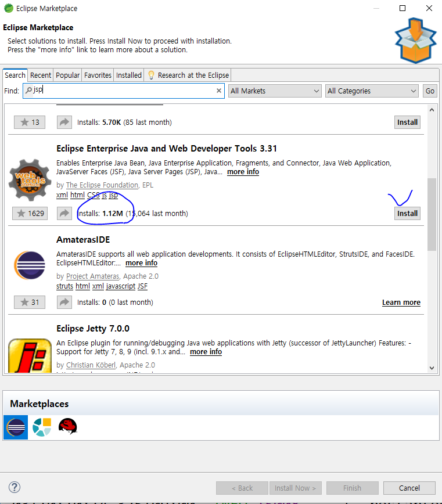This screenshot has width=442, height=504.
Task: Click the AmaterasIDE title
Action: click(83, 240)
